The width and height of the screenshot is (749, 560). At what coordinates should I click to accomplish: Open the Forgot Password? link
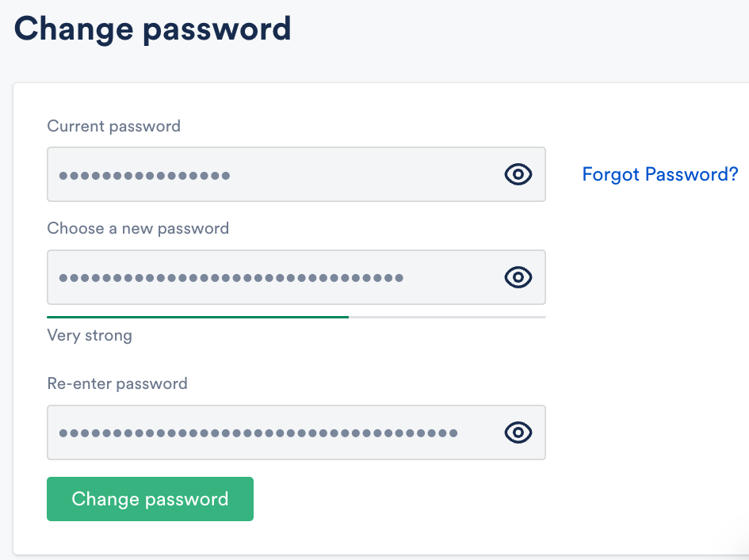659,174
